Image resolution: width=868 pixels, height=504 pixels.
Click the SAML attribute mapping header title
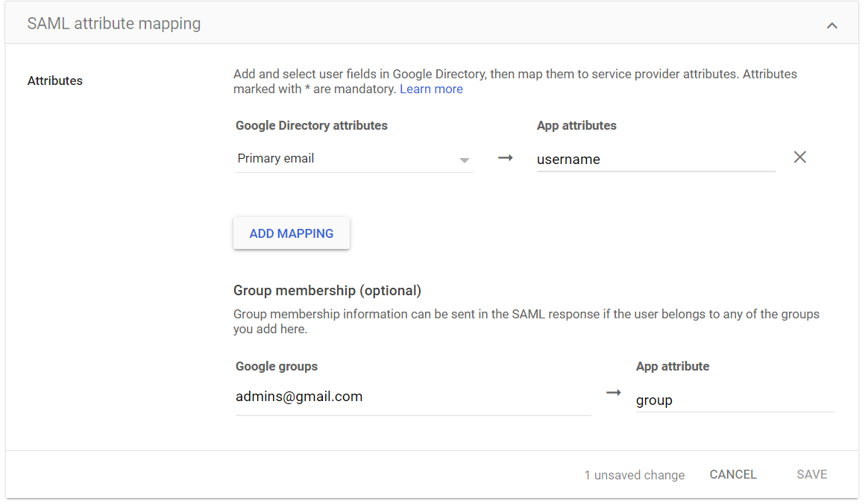coord(114,24)
